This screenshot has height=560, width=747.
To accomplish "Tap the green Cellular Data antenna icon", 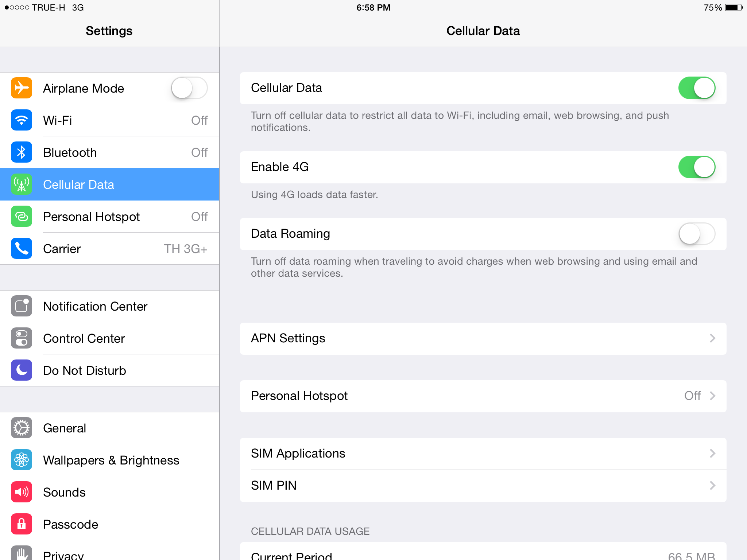I will pos(22,184).
